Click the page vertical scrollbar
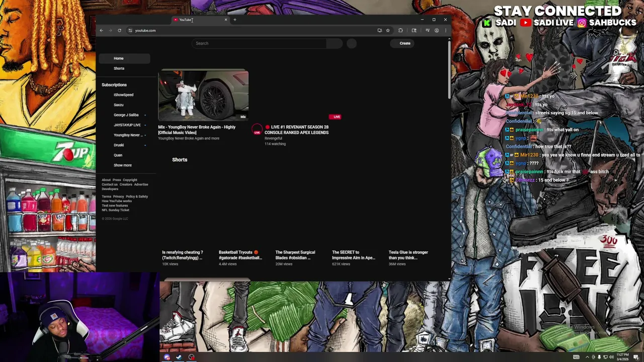Image resolution: width=644 pixels, height=362 pixels. (449, 70)
